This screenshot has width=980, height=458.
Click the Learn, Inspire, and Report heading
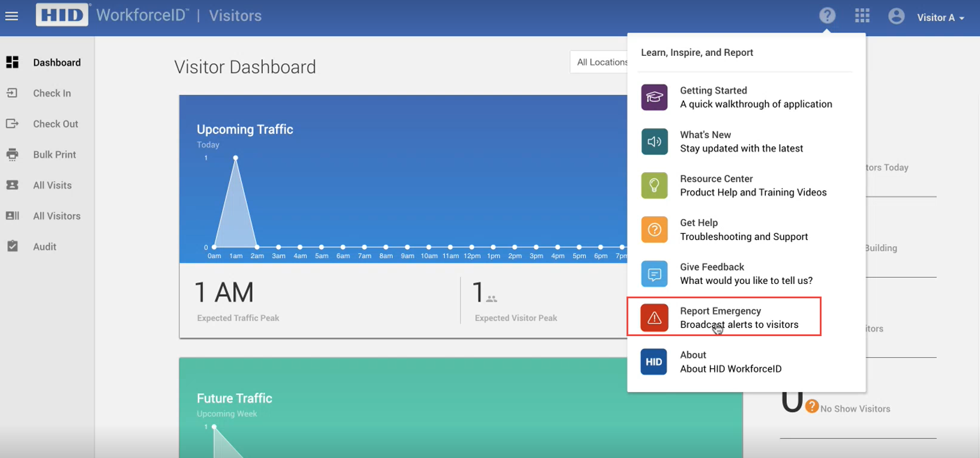[697, 52]
